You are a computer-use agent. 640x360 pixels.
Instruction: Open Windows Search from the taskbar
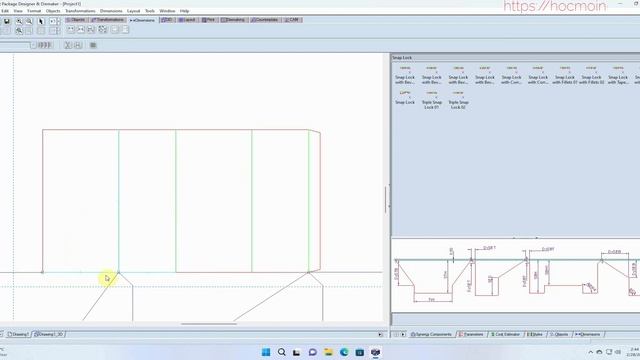click(281, 352)
